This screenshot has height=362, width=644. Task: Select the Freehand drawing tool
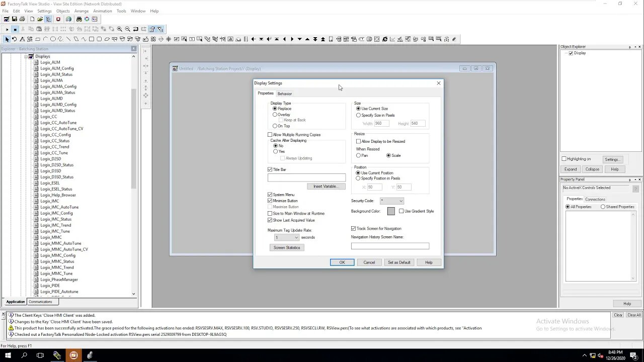pyautogui.click(x=60, y=39)
